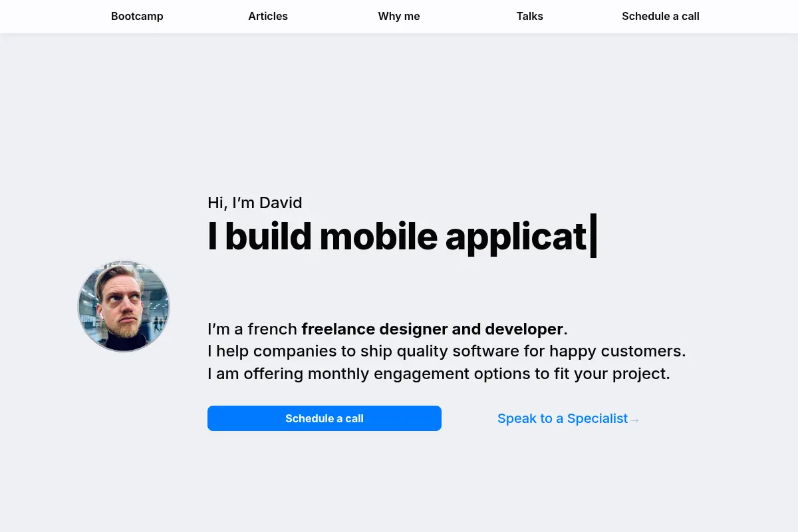Open the Bootcamp navigation link

(137, 17)
